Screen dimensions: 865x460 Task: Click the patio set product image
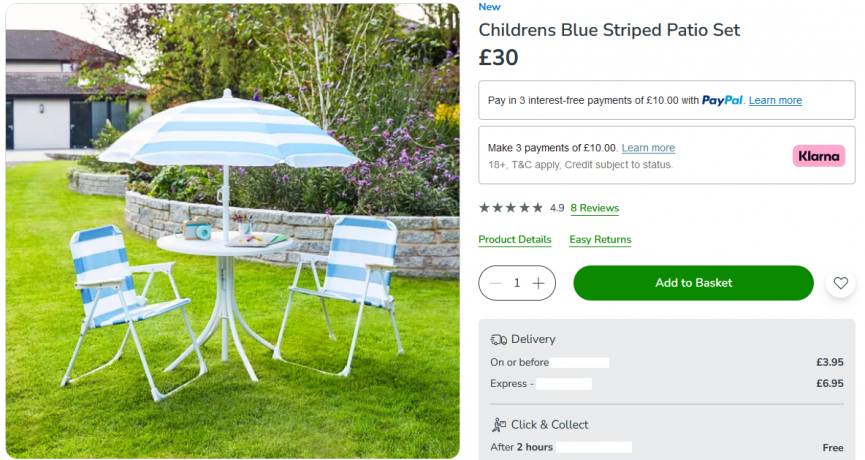232,231
